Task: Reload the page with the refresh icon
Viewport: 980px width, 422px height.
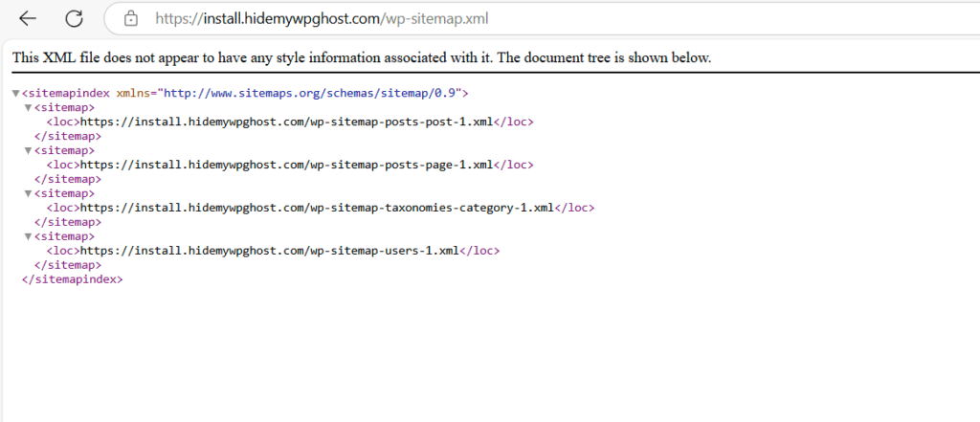Action: point(75,19)
